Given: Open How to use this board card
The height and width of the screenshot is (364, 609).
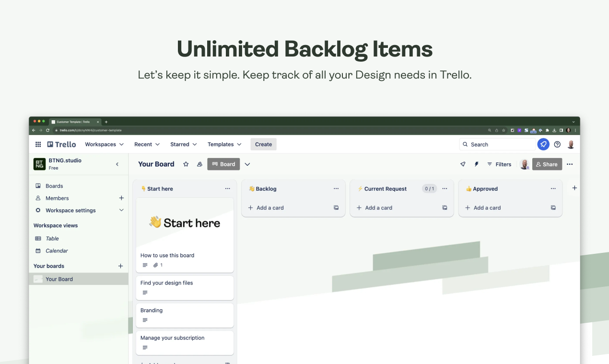Looking at the screenshot, I should tap(185, 236).
